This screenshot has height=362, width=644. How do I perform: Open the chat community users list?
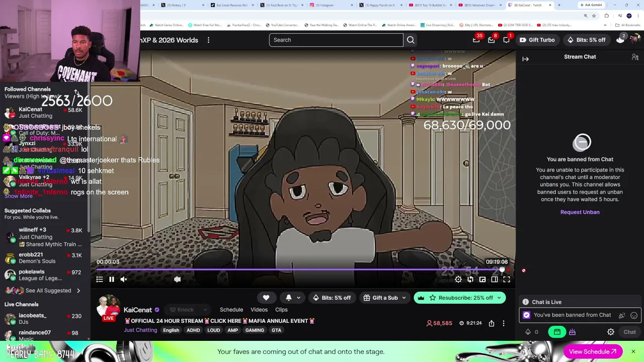[x=635, y=57]
